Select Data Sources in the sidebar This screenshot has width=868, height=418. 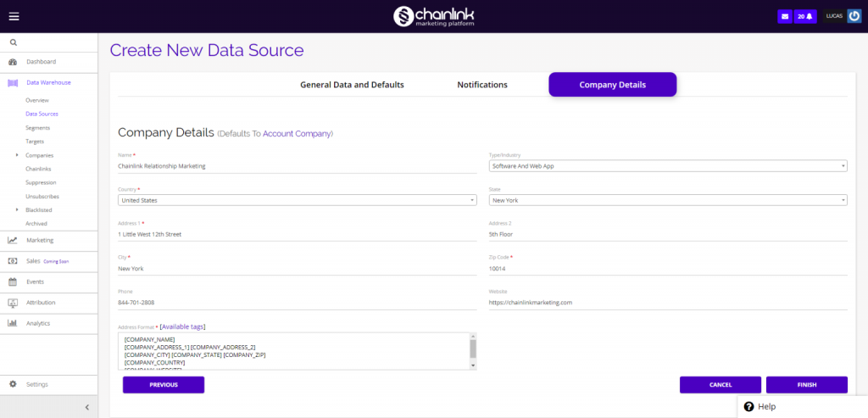coord(42,114)
